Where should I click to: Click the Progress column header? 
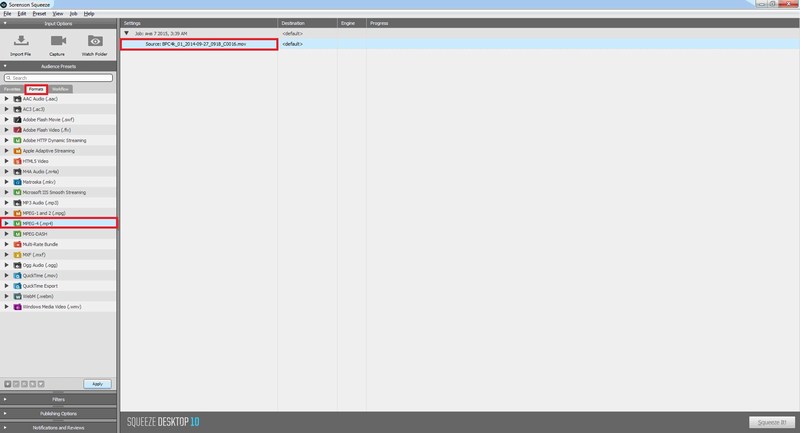(583, 23)
